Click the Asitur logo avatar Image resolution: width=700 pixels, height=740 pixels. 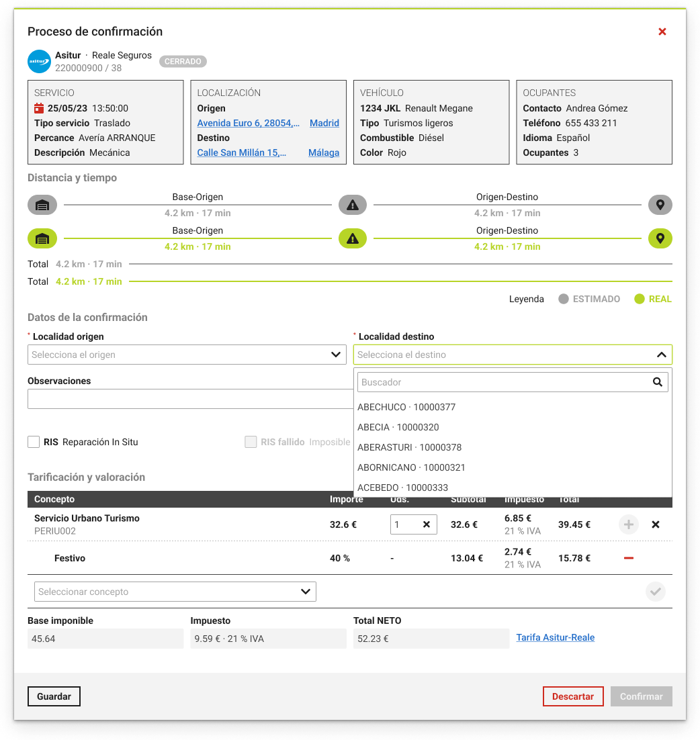point(39,61)
